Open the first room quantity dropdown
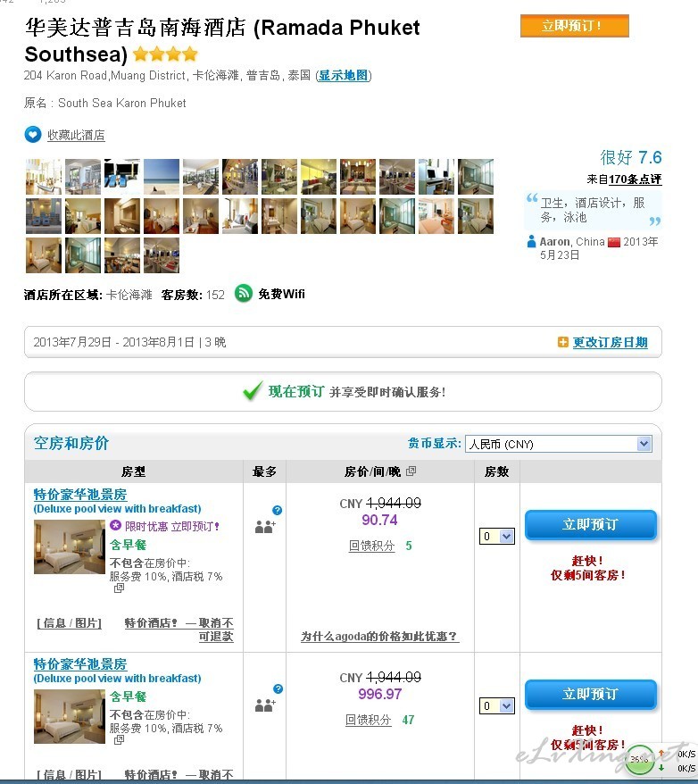Screen dimensions: 698x784 click(x=496, y=536)
